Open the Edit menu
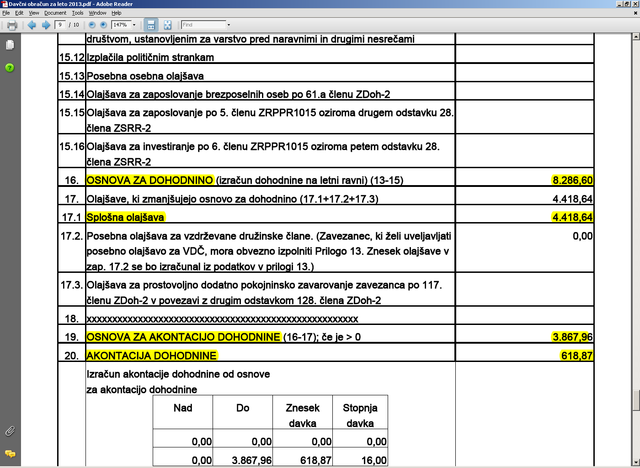Screen dimensions: 640x468 click(x=19, y=13)
